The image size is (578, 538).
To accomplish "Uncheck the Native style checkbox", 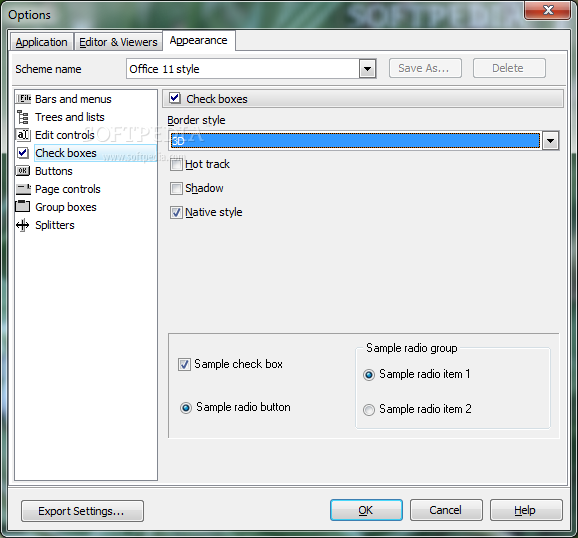I will (176, 212).
